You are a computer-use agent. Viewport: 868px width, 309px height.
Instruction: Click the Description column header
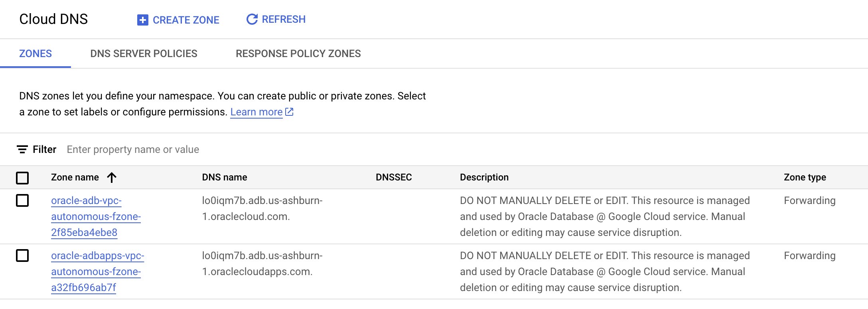coord(484,177)
